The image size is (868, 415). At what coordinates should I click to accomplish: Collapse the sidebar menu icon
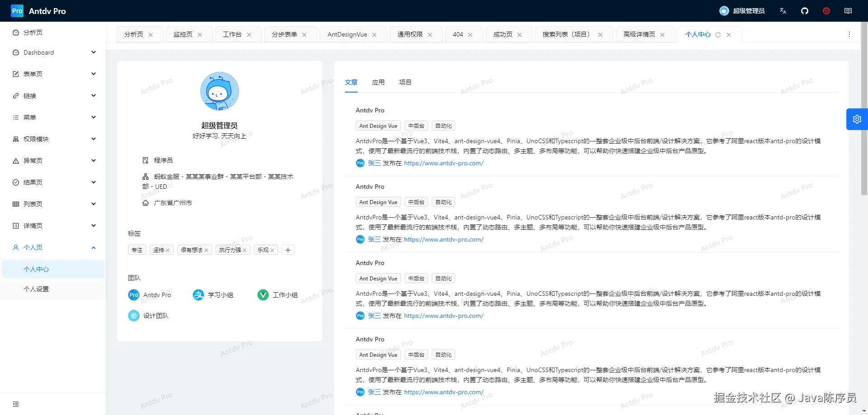coord(16,404)
